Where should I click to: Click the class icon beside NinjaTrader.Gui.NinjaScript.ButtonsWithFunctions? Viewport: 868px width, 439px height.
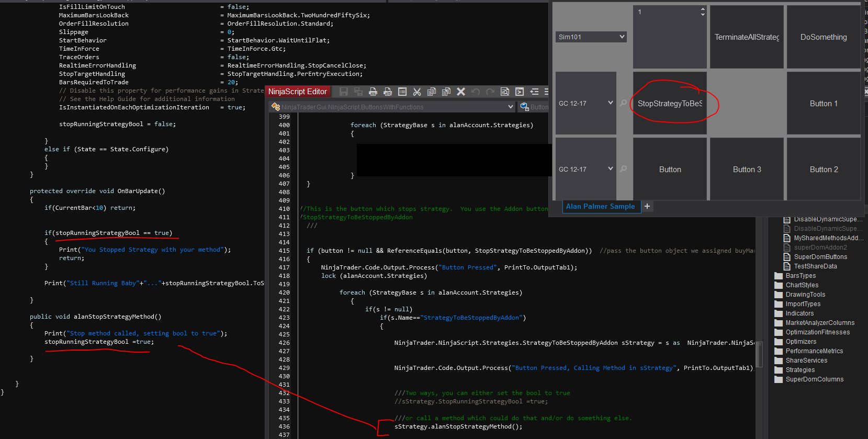click(276, 107)
